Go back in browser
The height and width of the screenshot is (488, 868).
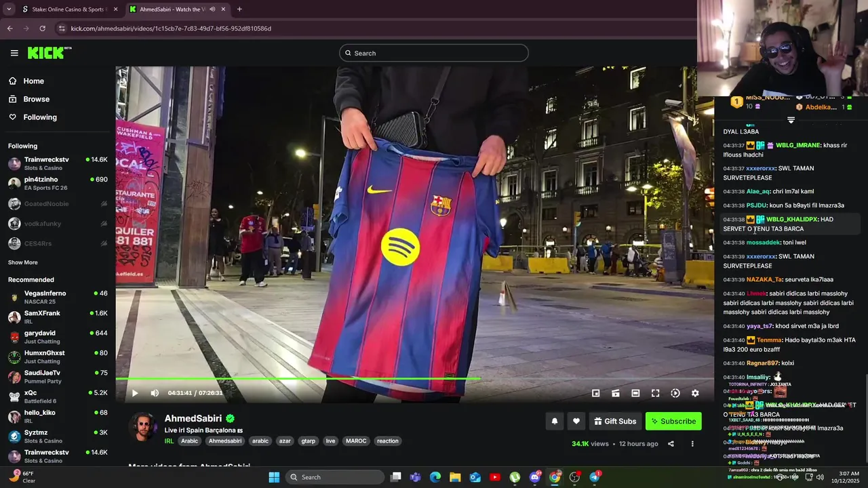9,28
